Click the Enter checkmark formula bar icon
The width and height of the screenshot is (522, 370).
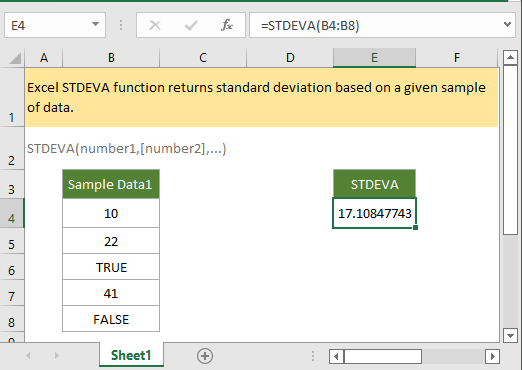pyautogui.click(x=191, y=25)
